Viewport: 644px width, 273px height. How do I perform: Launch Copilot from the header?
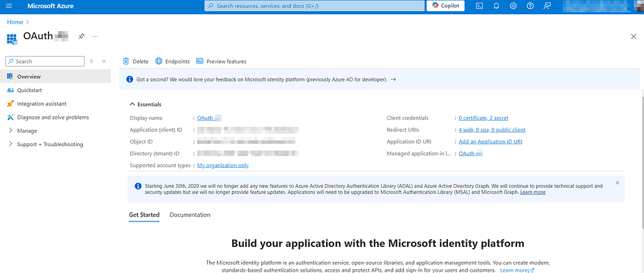pyautogui.click(x=446, y=6)
